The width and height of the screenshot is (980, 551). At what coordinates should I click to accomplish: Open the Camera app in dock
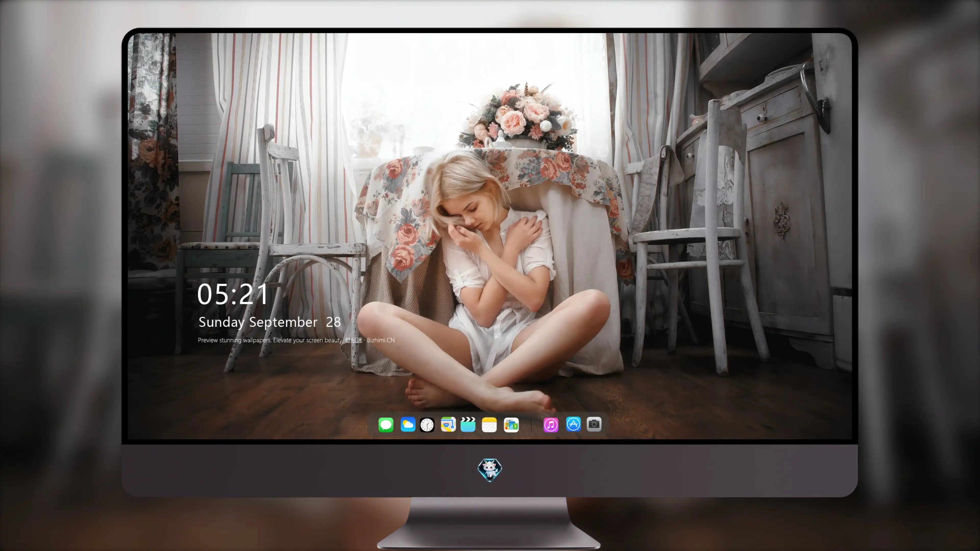pyautogui.click(x=594, y=424)
